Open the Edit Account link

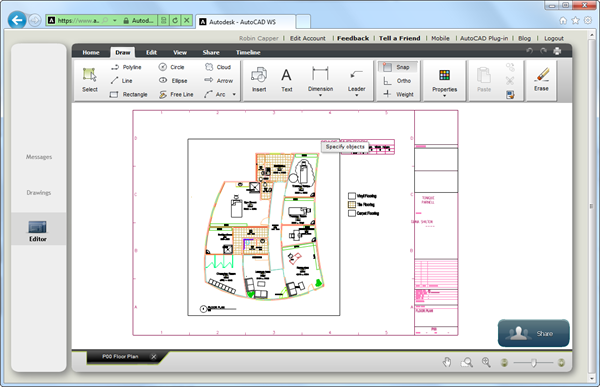click(x=308, y=38)
